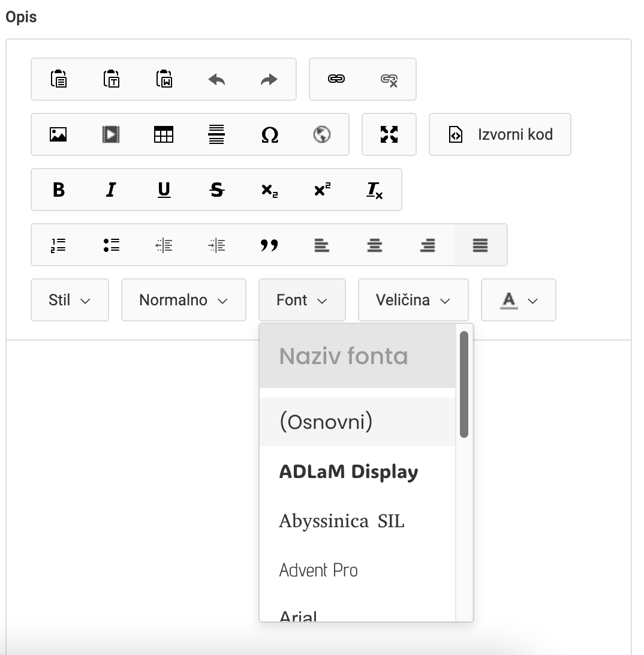644x655 pixels.
Task: Click the Unlink icon
Action: [389, 79]
